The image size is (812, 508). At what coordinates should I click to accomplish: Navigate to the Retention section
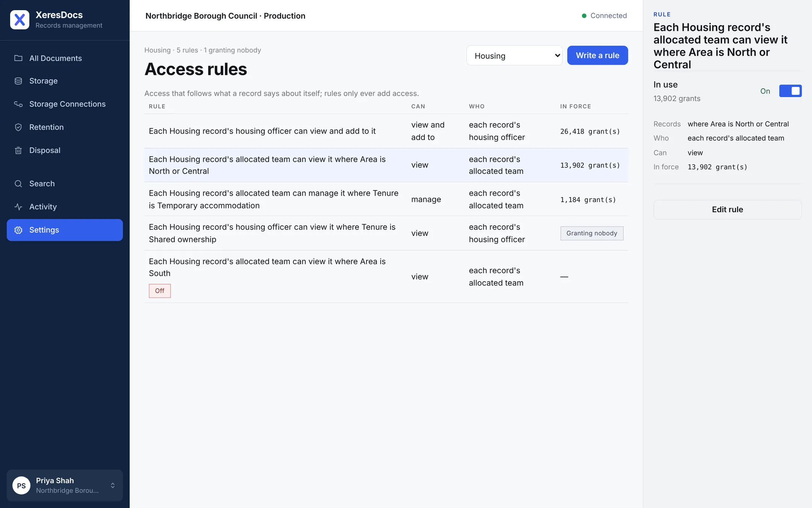65,127
